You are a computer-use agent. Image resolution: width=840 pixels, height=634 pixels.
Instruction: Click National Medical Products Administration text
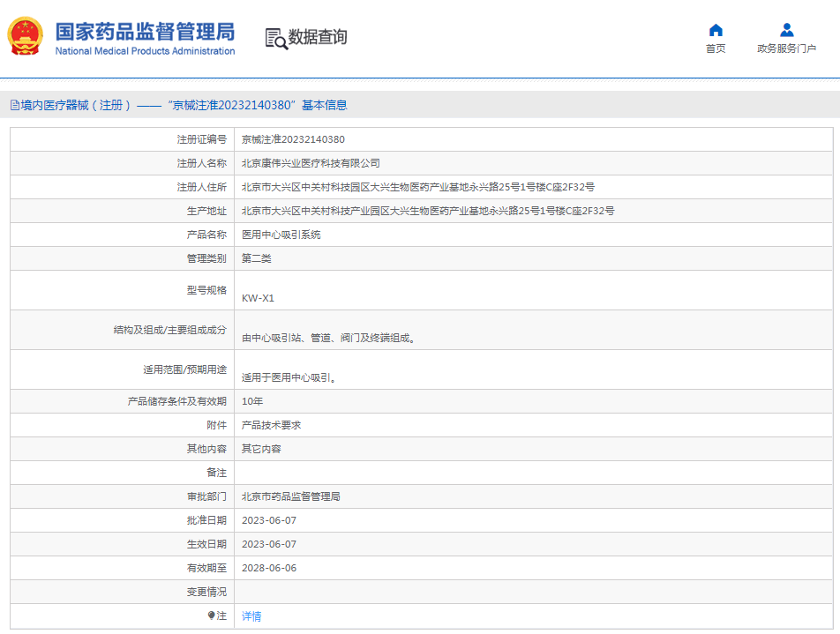point(145,51)
